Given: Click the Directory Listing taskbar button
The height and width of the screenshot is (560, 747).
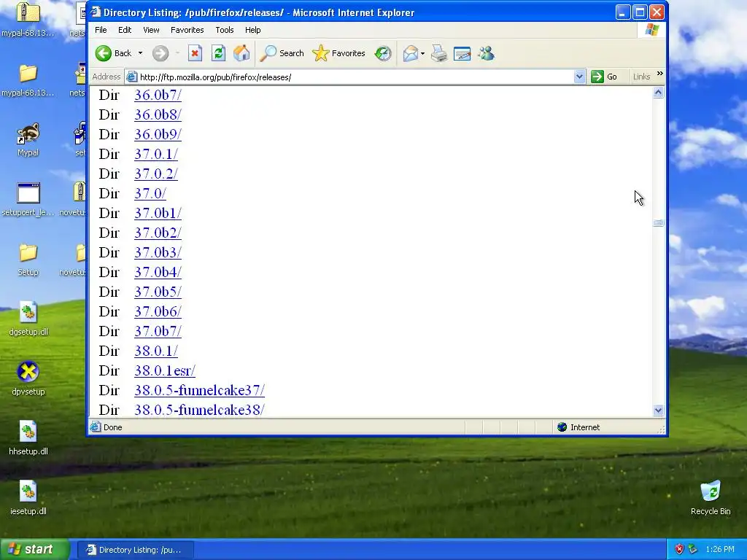Looking at the screenshot, I should point(135,550).
